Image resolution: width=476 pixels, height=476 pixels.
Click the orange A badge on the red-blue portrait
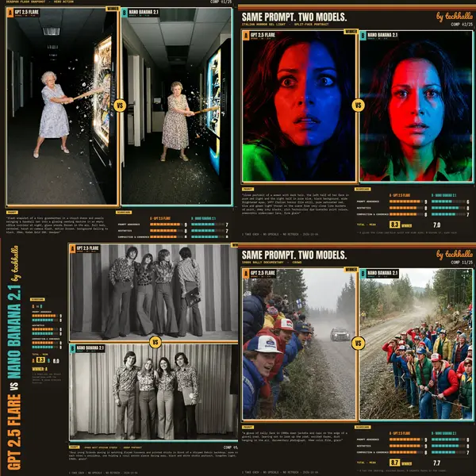pos(246,36)
